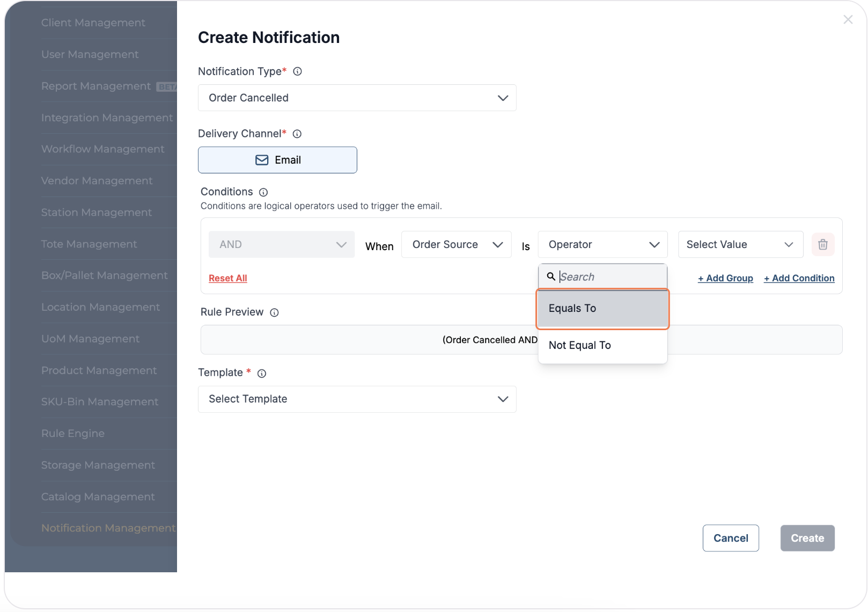Expand the Order Source dropdown
This screenshot has height=612, width=868.
click(x=456, y=245)
